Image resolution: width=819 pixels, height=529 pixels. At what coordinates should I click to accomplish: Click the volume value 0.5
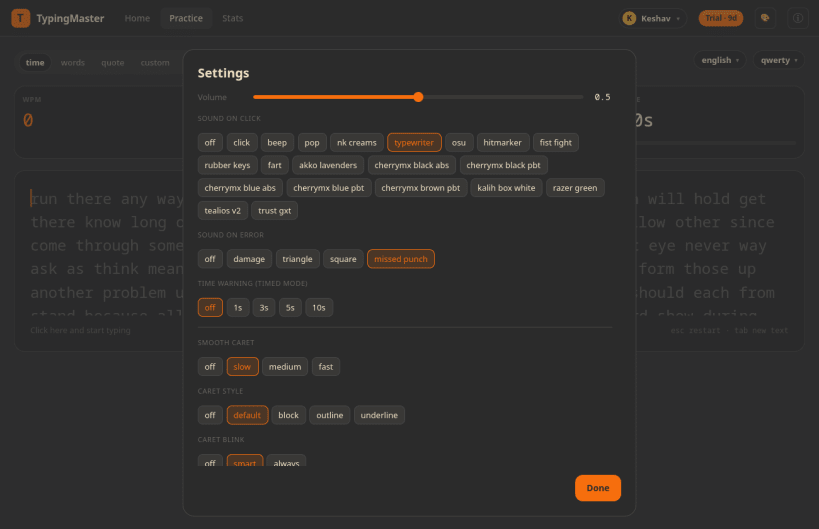pos(602,97)
